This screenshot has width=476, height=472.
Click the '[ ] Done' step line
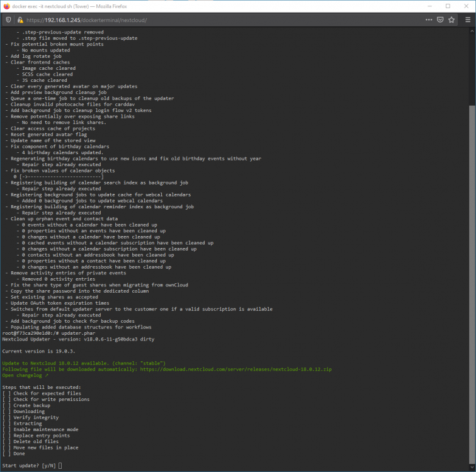click(14, 454)
